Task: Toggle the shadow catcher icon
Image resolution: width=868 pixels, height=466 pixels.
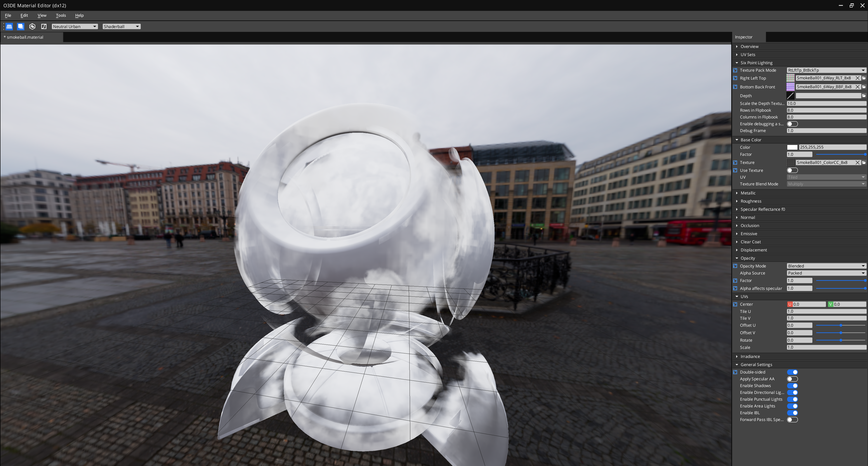Action: 21,26
